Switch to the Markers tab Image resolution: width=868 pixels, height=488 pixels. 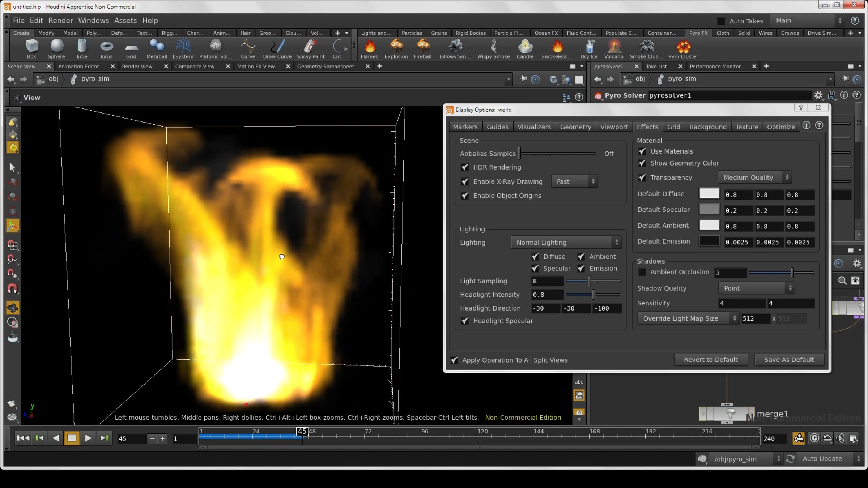point(465,127)
